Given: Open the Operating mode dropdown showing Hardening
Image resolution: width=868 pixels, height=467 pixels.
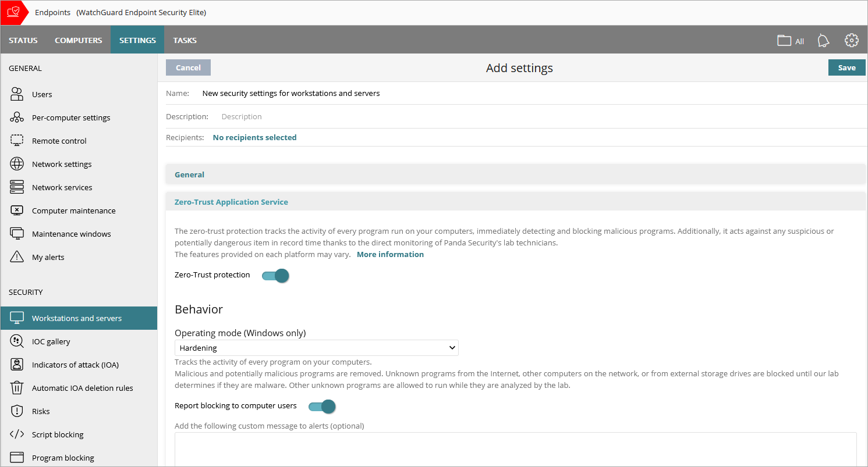Looking at the screenshot, I should (317, 347).
